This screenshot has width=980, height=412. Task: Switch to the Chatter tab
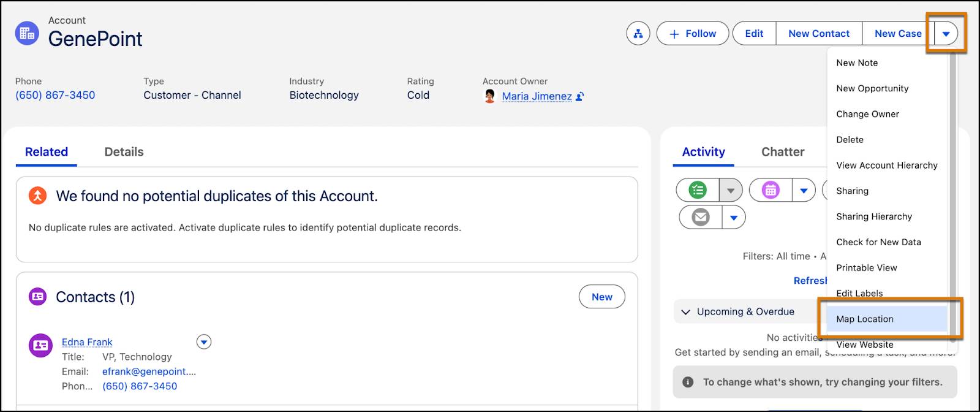pos(783,152)
